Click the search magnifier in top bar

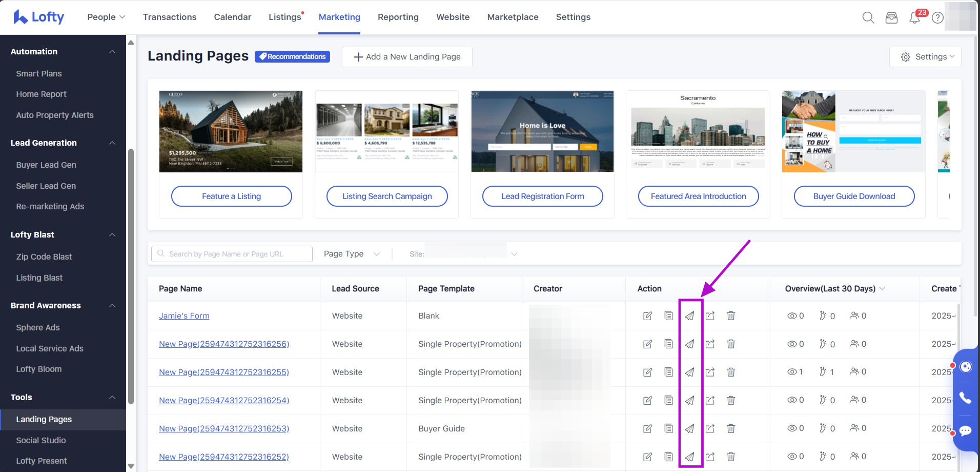868,18
